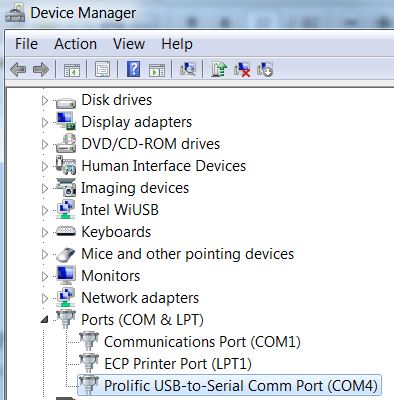Click the Disable device toolbar icon
This screenshot has width=394, height=400.
(265, 69)
